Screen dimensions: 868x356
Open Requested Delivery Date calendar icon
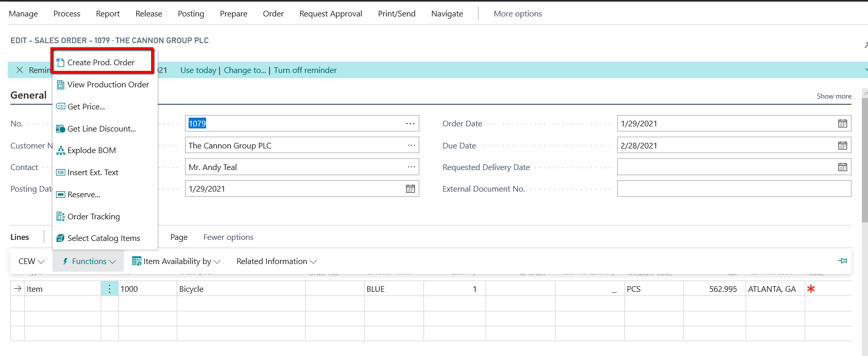(842, 167)
